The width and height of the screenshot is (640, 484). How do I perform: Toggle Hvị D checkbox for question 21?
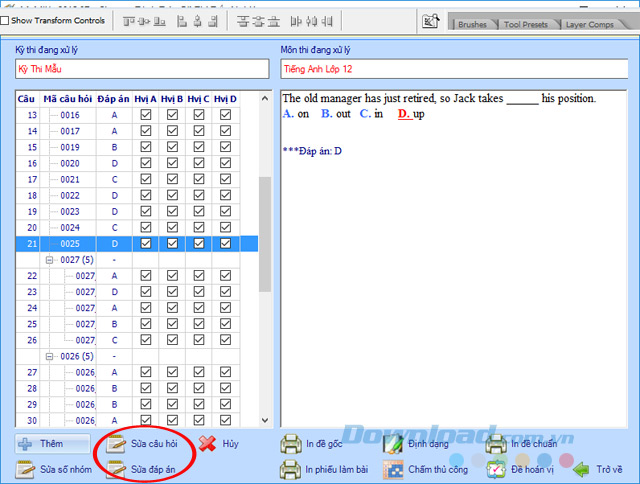tap(225, 243)
